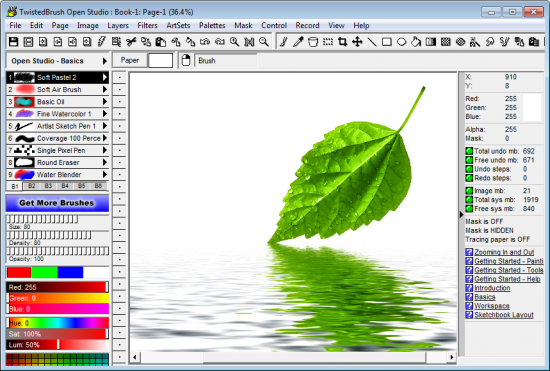Select the paint bucket fill tool
Screen dimensions: 550x371
[416, 42]
